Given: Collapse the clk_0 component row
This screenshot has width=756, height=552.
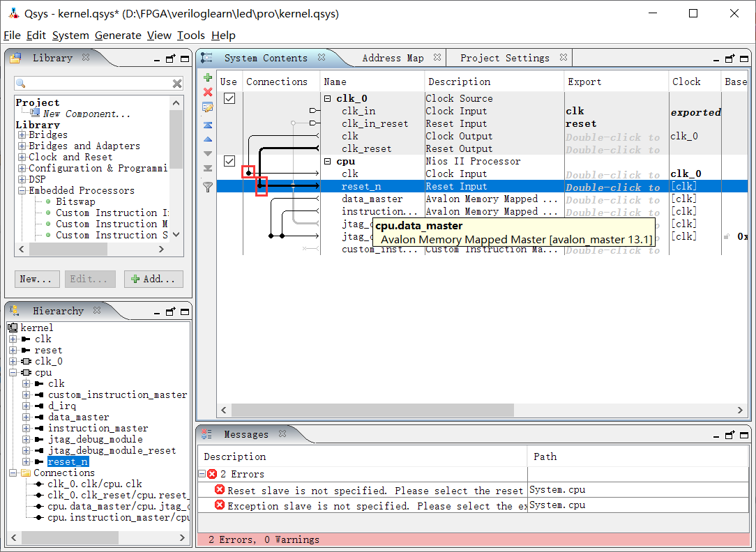Looking at the screenshot, I should [x=327, y=99].
